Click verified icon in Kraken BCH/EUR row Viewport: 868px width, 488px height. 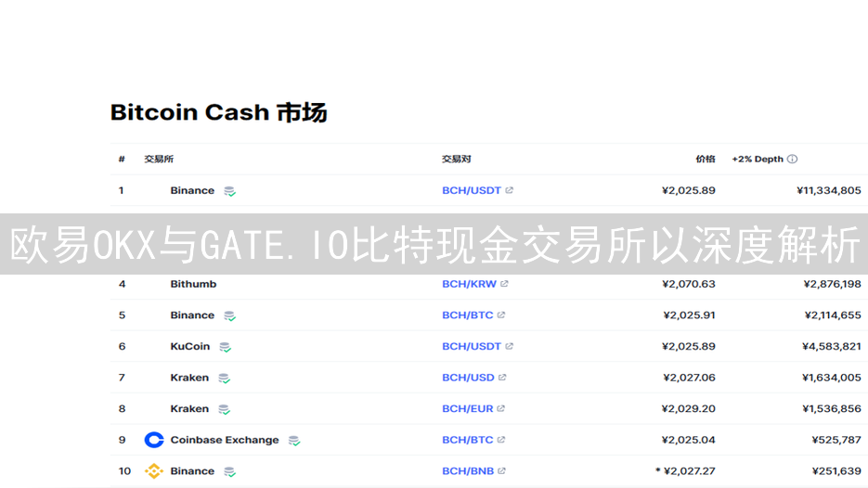(x=225, y=409)
